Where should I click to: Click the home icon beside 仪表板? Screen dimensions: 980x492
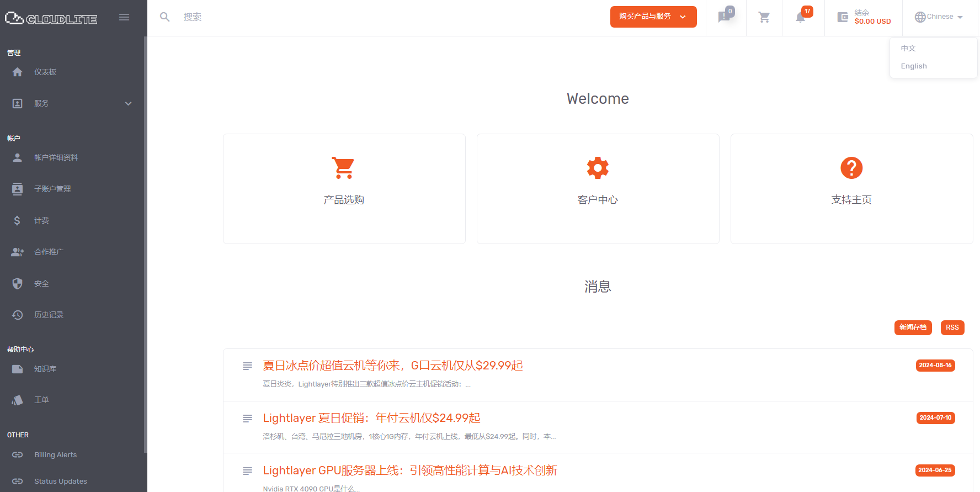point(18,72)
